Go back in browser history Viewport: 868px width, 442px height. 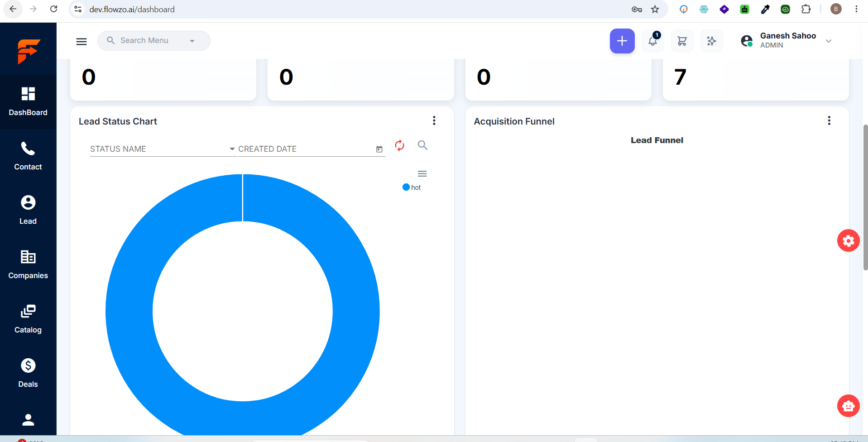coord(13,9)
